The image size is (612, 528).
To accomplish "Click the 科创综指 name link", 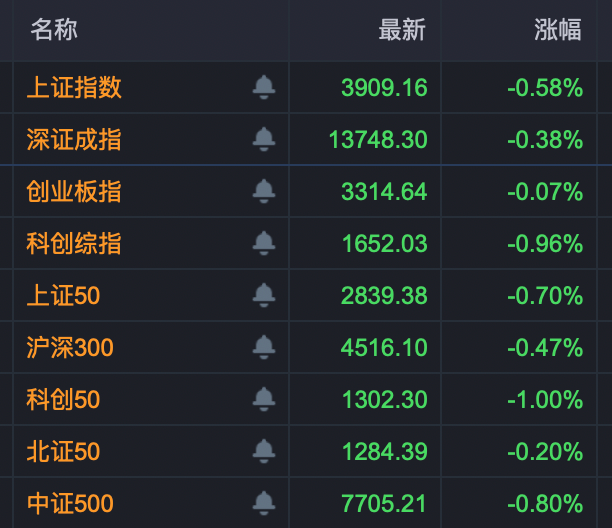I will pyautogui.click(x=74, y=243).
